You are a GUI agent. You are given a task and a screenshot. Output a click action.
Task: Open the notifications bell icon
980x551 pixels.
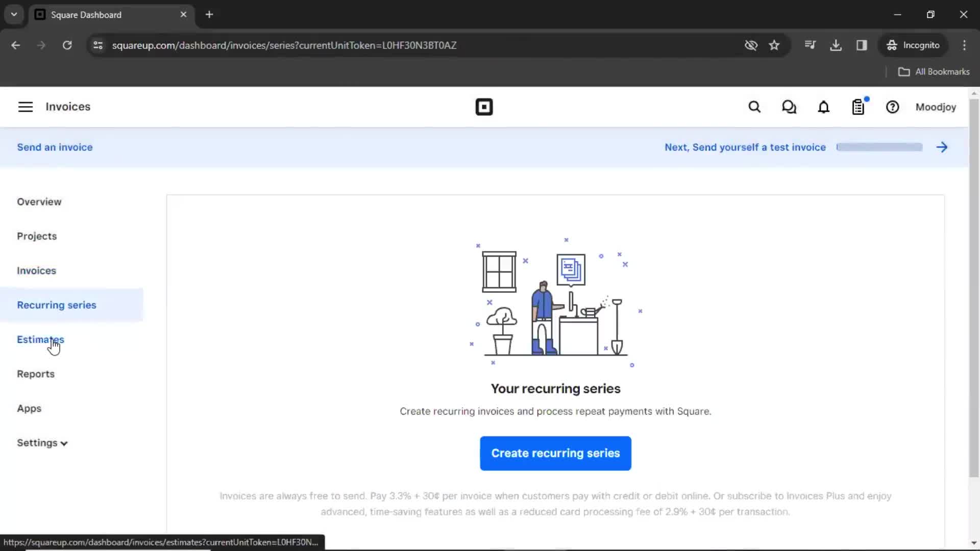point(824,107)
